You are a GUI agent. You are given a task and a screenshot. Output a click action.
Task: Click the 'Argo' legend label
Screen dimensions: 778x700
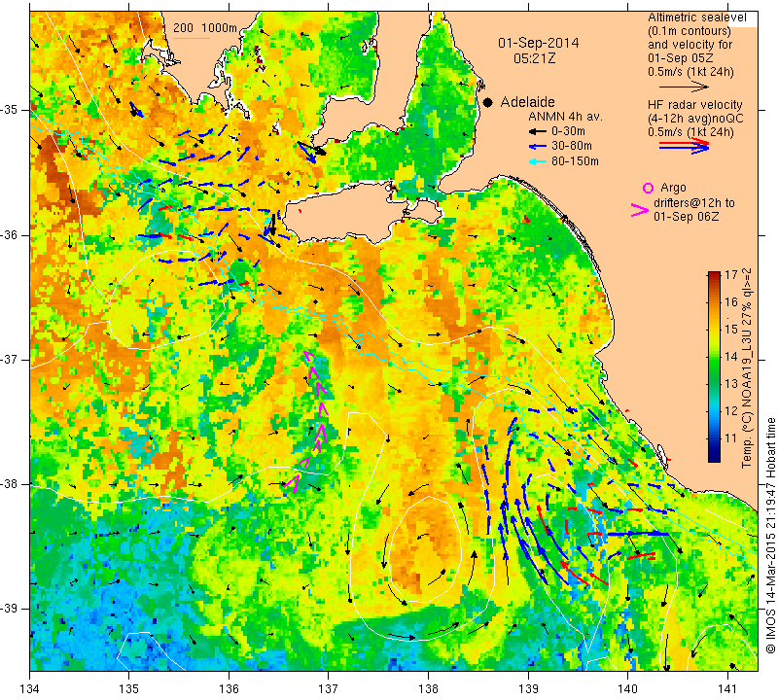(x=673, y=188)
